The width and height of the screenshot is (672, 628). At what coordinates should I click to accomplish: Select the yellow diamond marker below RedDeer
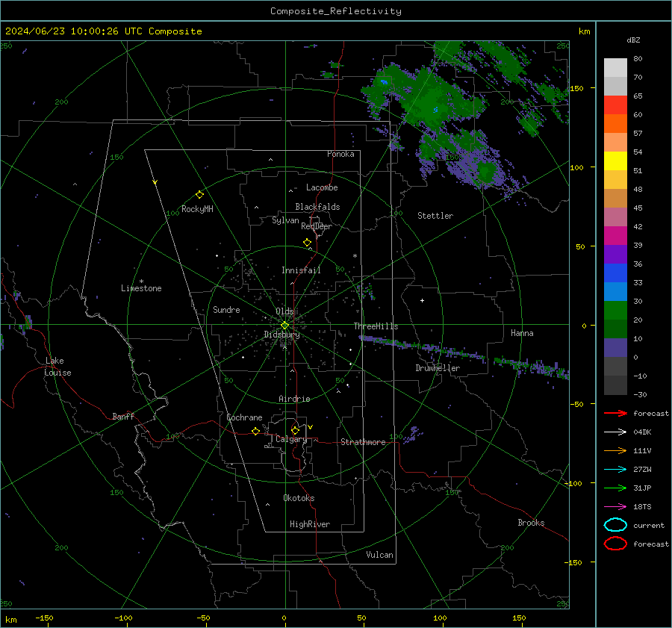(308, 243)
